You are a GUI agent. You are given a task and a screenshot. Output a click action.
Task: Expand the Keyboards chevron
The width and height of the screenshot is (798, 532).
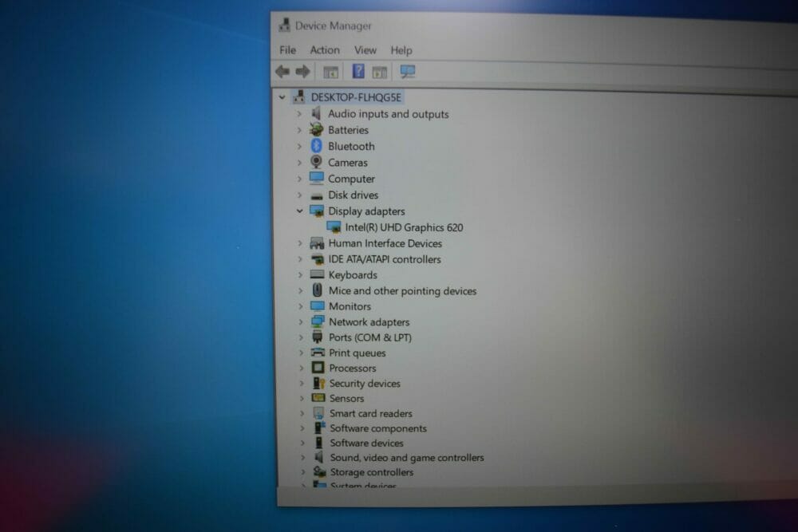pyautogui.click(x=300, y=275)
